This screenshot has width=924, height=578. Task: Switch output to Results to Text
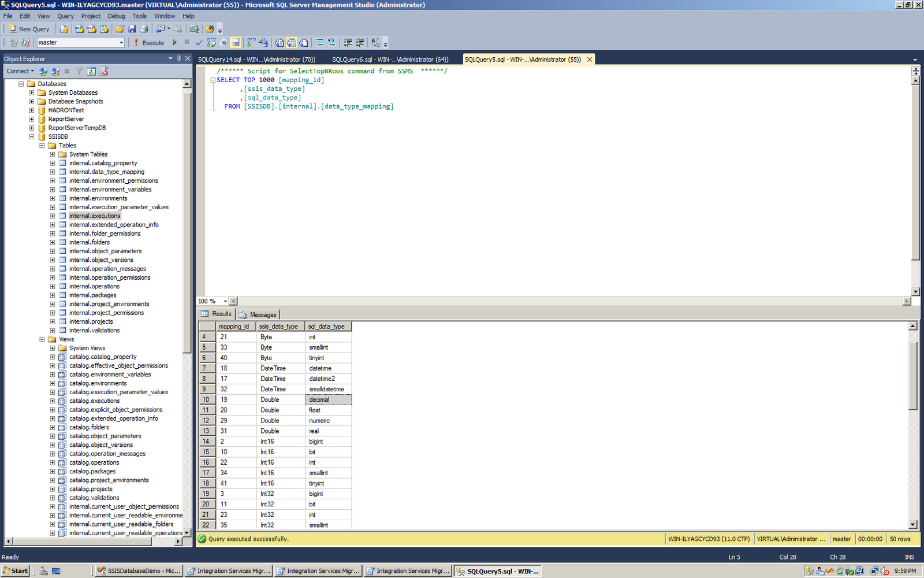point(279,42)
